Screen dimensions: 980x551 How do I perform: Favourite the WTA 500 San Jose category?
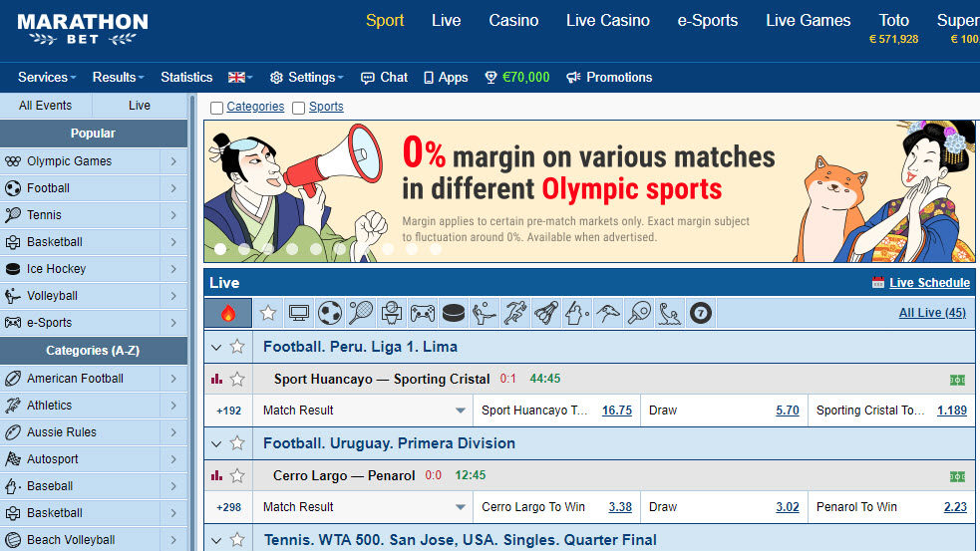237,540
